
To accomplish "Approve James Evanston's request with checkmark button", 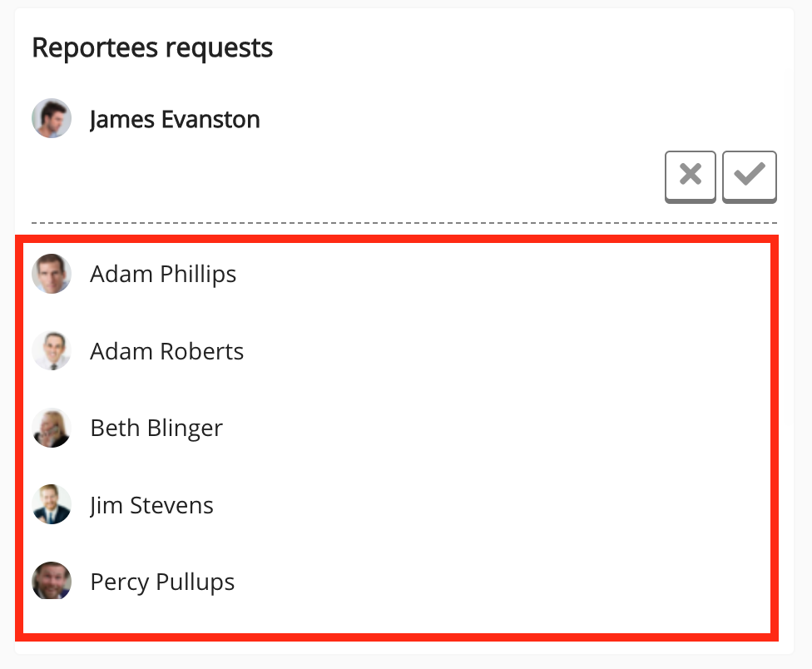I will pyautogui.click(x=750, y=176).
